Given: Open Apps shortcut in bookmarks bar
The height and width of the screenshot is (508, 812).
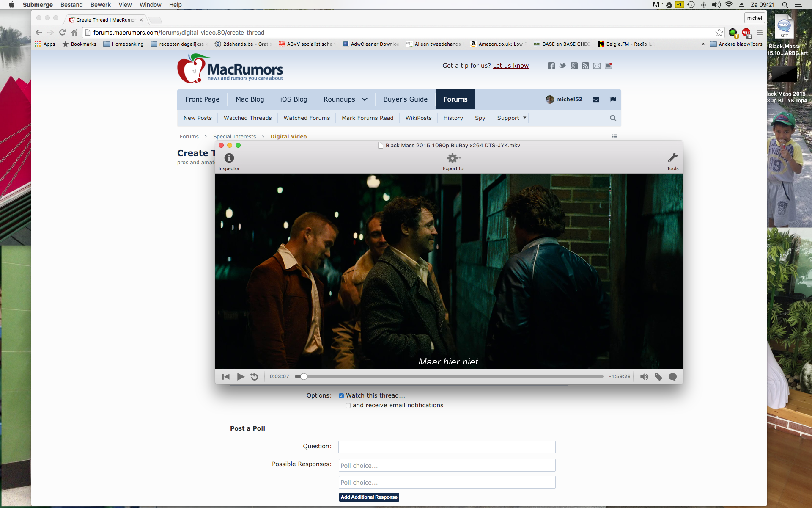Looking at the screenshot, I should pos(45,44).
